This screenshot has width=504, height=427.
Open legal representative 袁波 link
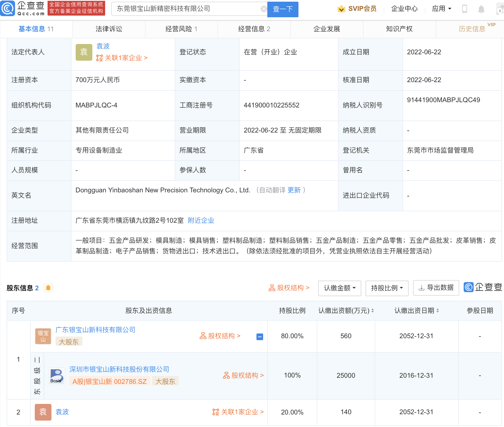(103, 46)
